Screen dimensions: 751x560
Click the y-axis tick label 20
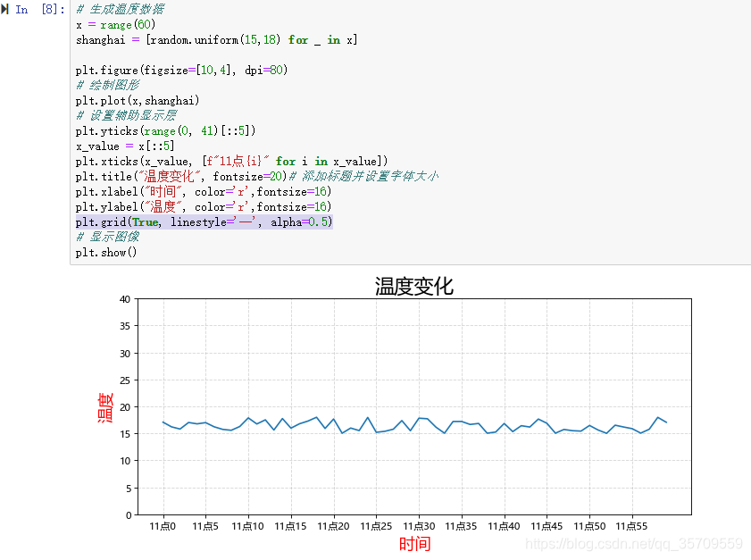coord(125,407)
